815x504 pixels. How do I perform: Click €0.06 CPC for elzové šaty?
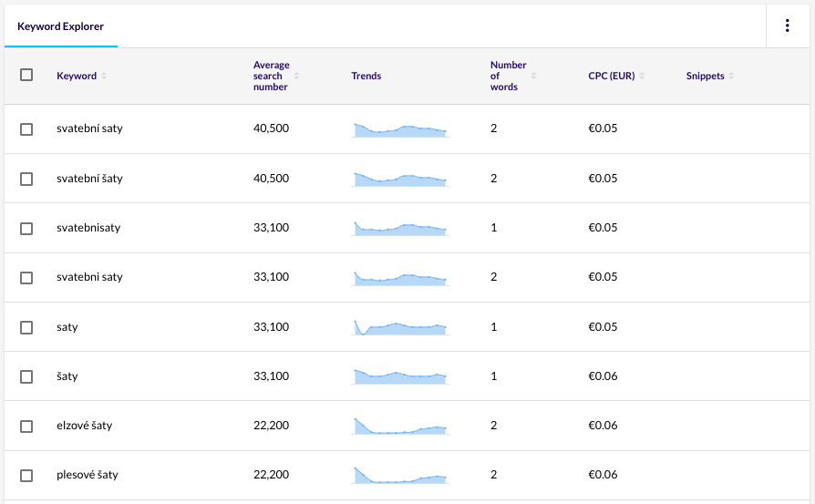[603, 426]
